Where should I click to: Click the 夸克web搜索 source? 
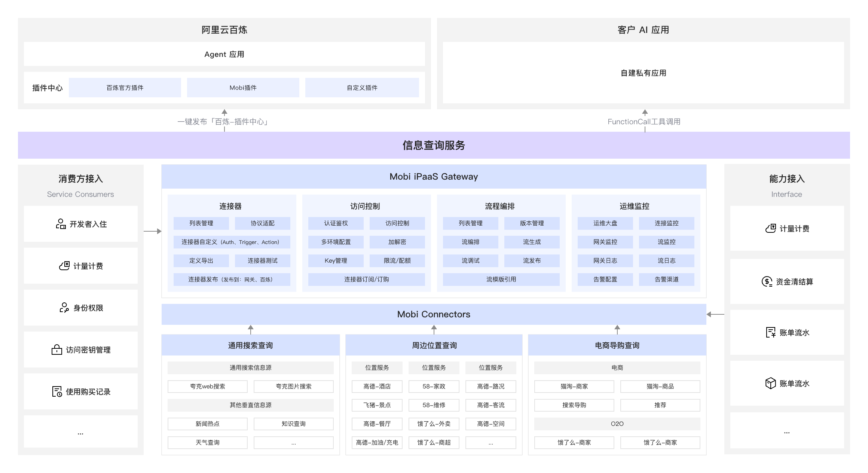(207, 386)
